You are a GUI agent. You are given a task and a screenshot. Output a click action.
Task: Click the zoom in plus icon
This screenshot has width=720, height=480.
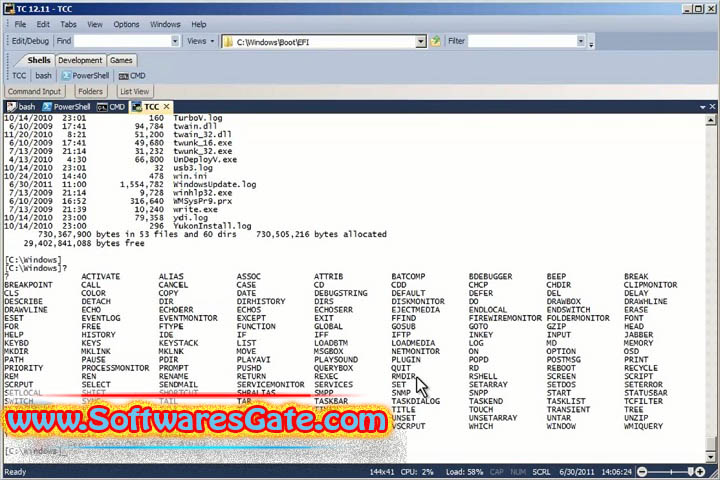[700, 472]
